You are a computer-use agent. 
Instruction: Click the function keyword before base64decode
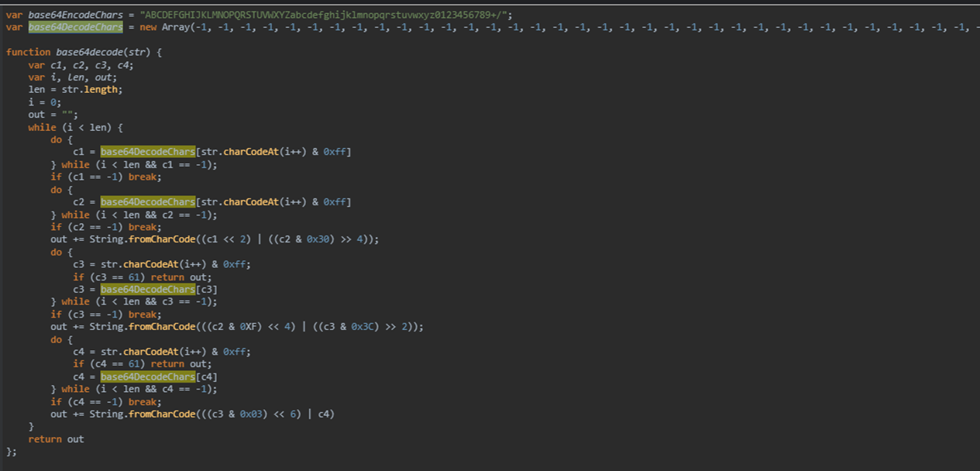click(29, 53)
